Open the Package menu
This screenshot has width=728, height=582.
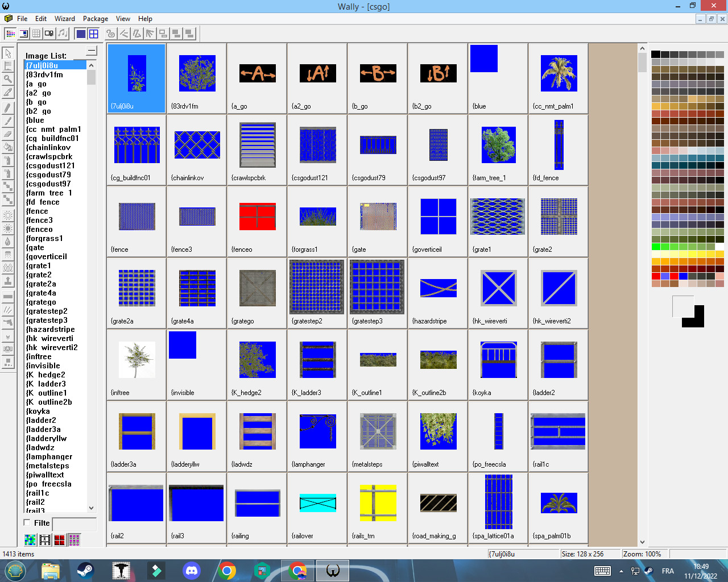(96, 19)
